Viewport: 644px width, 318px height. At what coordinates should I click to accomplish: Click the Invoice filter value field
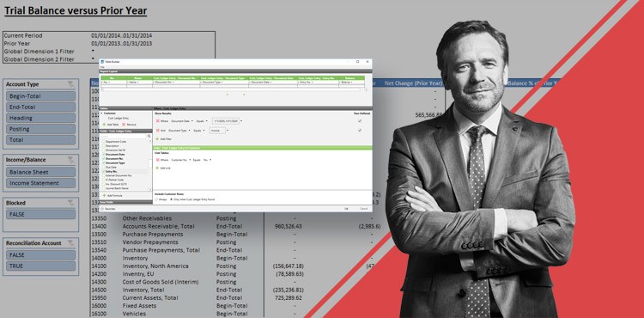(x=218, y=131)
